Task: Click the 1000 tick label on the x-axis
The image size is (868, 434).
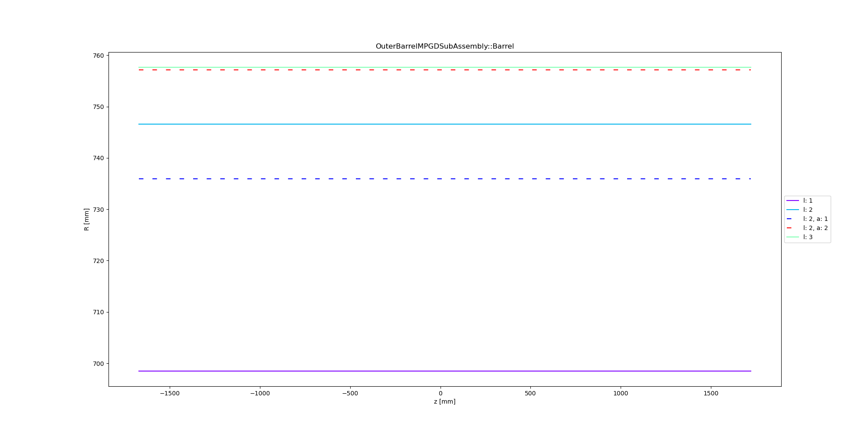Action: 621,393
